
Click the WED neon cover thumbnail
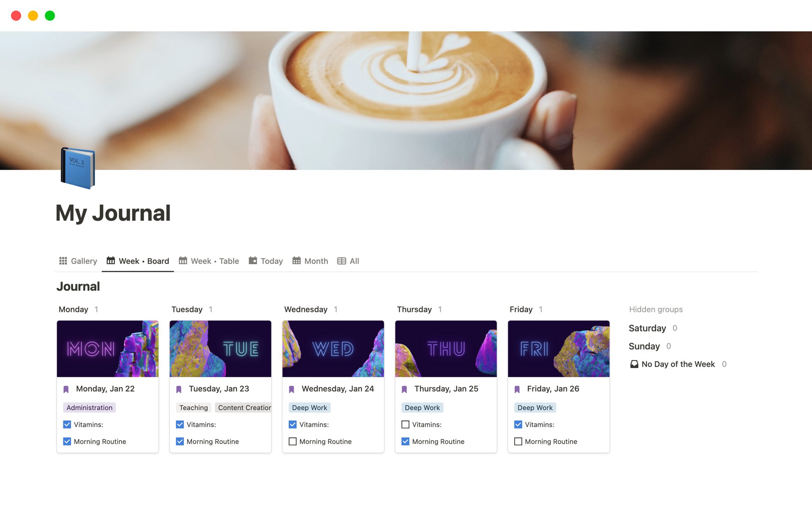[x=333, y=349]
